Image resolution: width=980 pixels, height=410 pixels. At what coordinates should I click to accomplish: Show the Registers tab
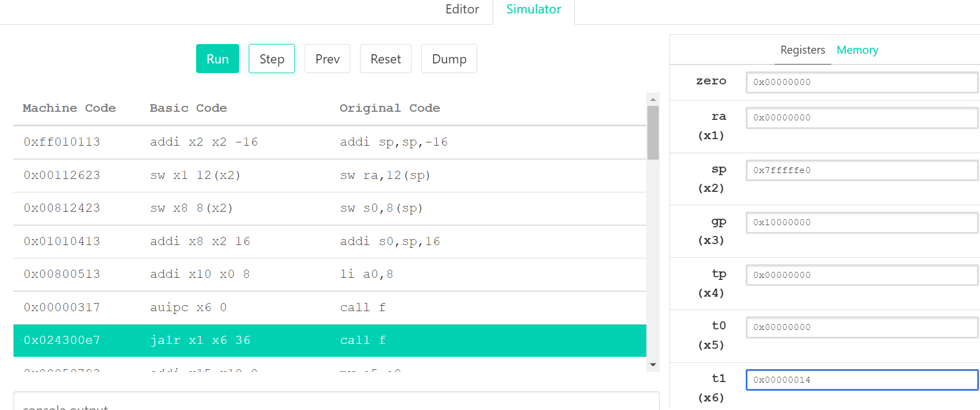(x=803, y=50)
